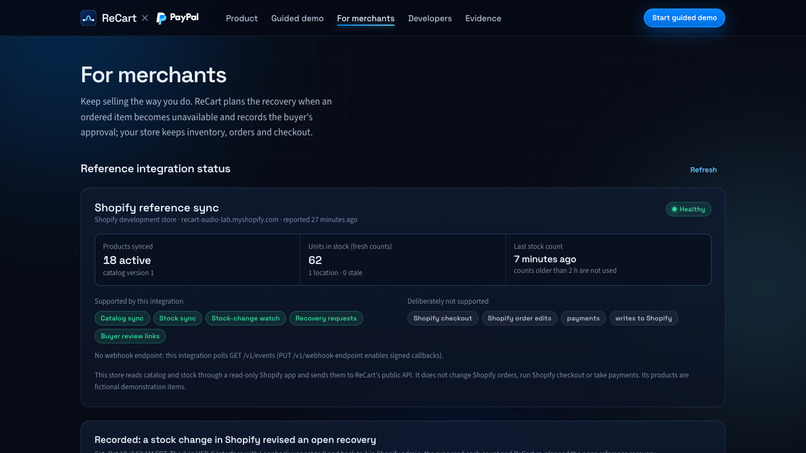This screenshot has height=453, width=806.
Task: Open the Developers nav item
Action: (x=430, y=19)
